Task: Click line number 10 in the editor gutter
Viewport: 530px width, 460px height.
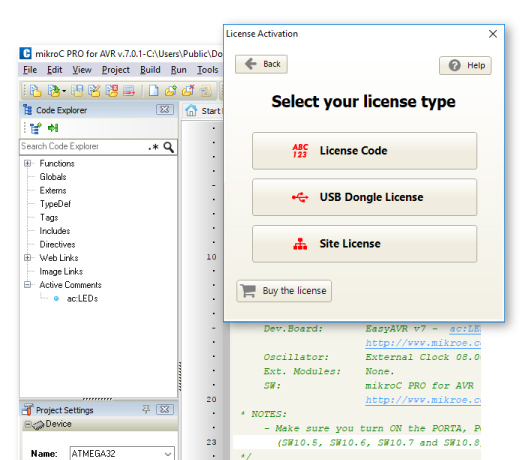Action: (211, 257)
